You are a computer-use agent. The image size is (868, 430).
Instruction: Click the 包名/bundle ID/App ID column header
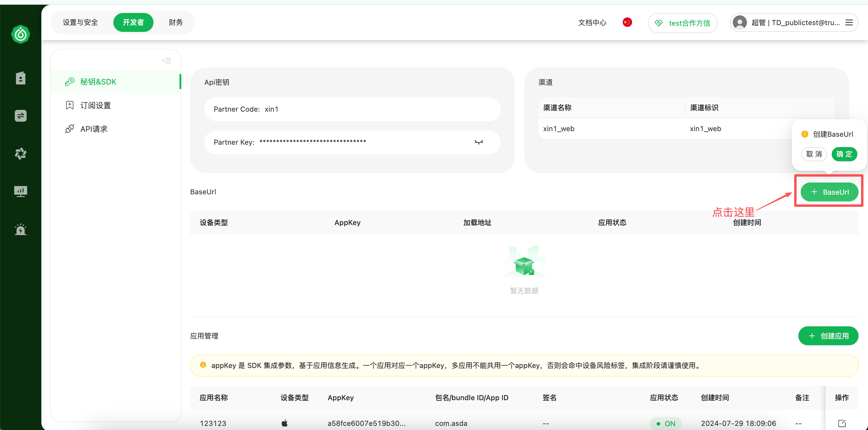tap(472, 398)
